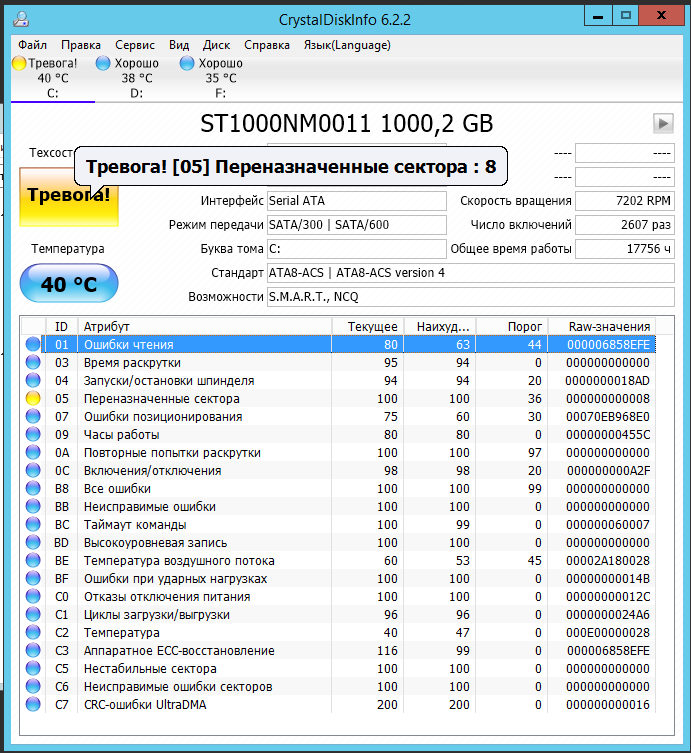Click the blue status circle of drive D:
Image resolution: width=691 pixels, height=753 pixels.
[103, 63]
